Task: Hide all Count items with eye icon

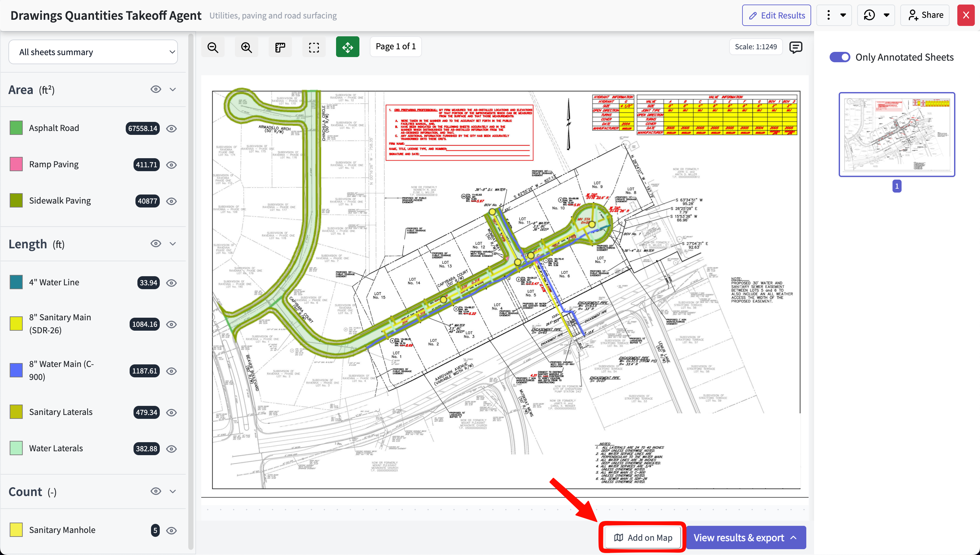Action: pyautogui.click(x=156, y=491)
